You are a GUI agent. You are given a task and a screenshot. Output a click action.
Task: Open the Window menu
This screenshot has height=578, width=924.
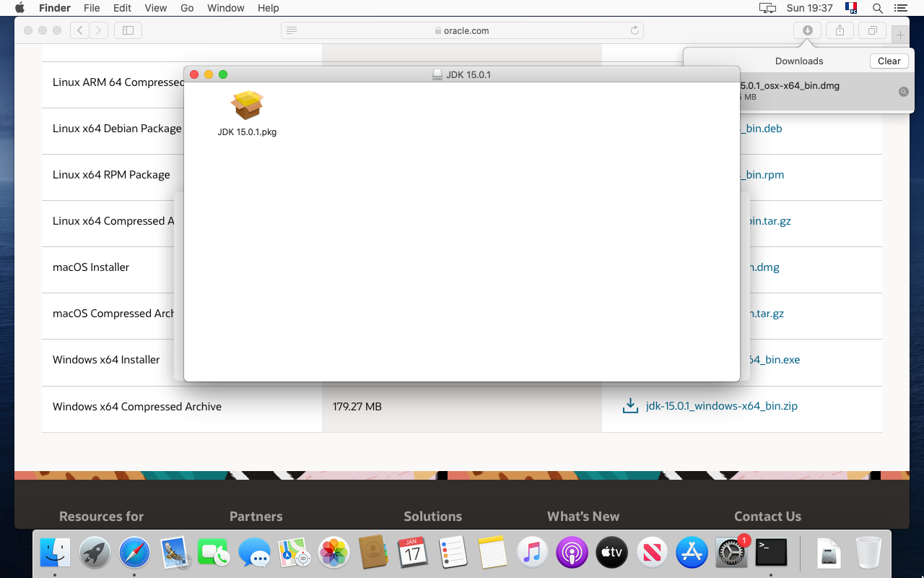(x=226, y=8)
